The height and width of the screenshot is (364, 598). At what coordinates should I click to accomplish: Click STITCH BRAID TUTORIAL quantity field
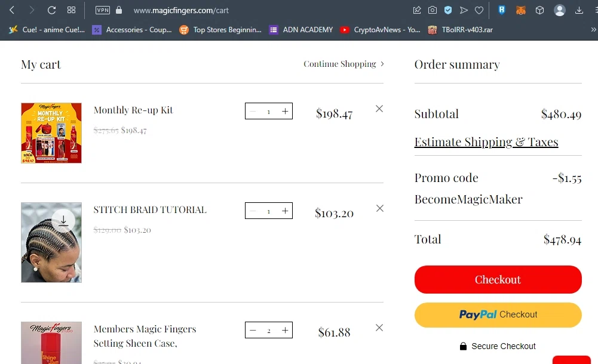(269, 211)
